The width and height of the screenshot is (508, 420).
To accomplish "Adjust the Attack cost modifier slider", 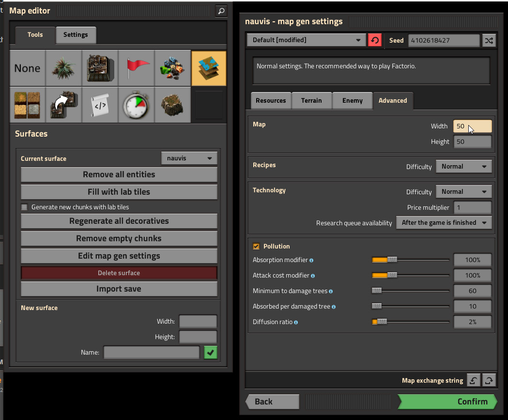I will click(411, 275).
